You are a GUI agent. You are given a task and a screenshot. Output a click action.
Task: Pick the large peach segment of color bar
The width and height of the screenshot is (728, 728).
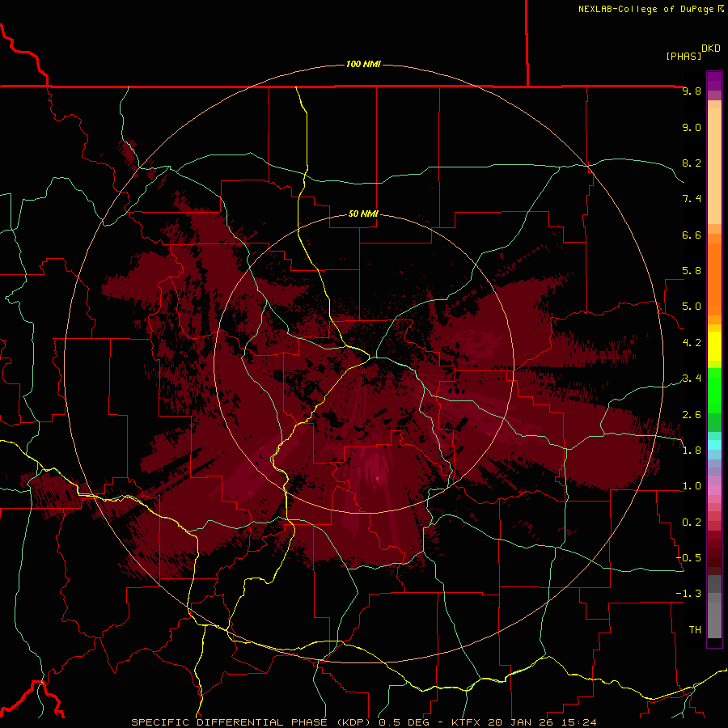(714, 166)
